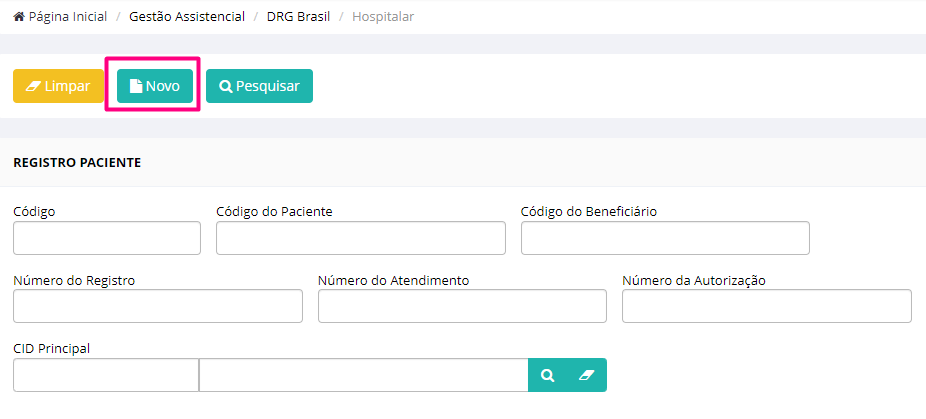The width and height of the screenshot is (926, 419).
Task: Click the yellow Limpar button
Action: 58,86
